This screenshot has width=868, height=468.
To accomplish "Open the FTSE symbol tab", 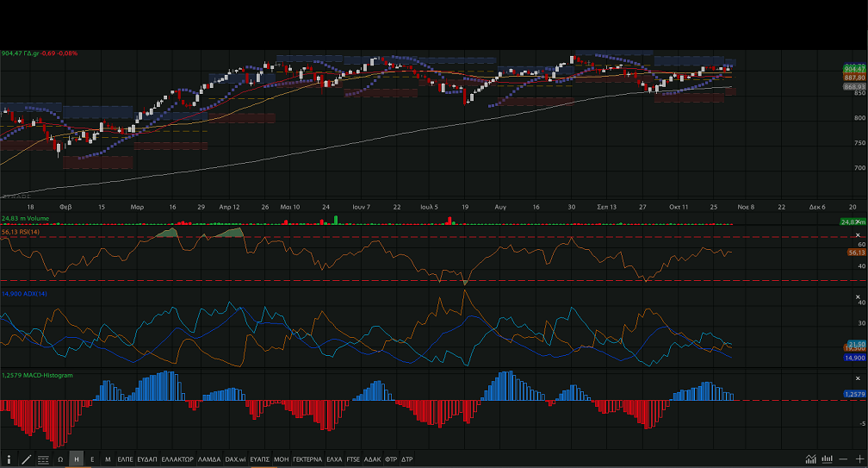I will tap(353, 459).
